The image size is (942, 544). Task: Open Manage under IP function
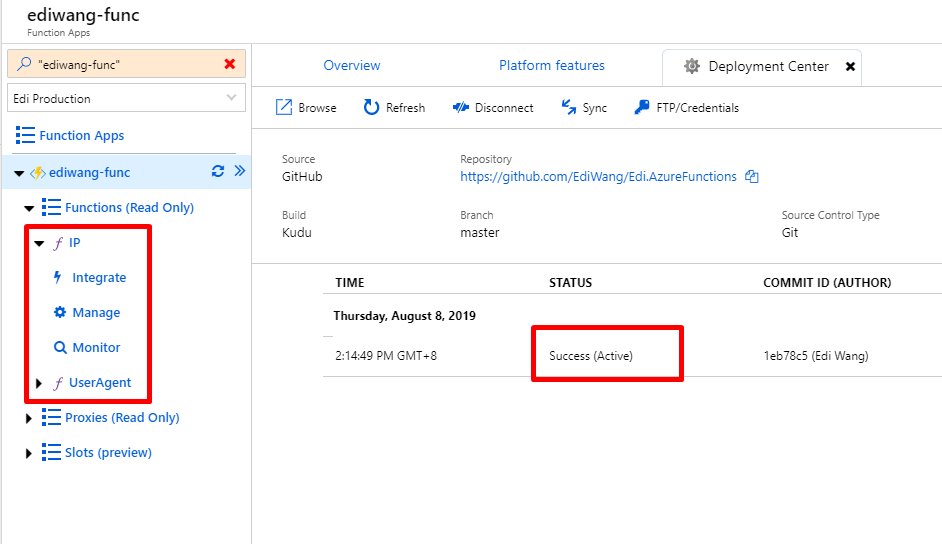point(96,312)
